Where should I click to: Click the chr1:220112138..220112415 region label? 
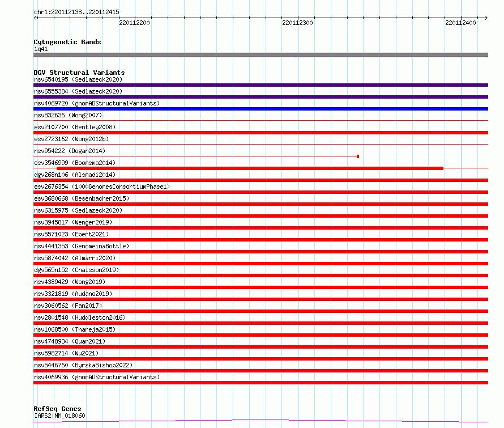click(x=76, y=12)
